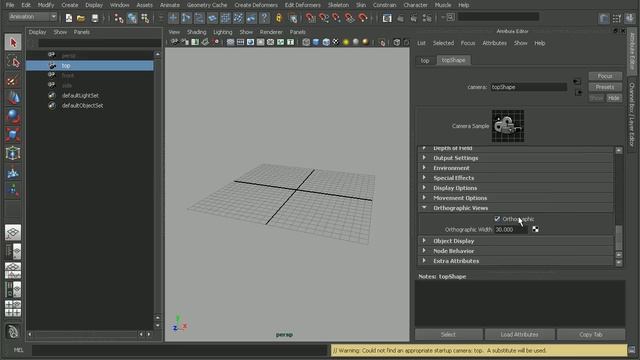Image resolution: width=640 pixels, height=360 pixels.
Task: Click the Load Attributes button
Action: pyautogui.click(x=520, y=335)
